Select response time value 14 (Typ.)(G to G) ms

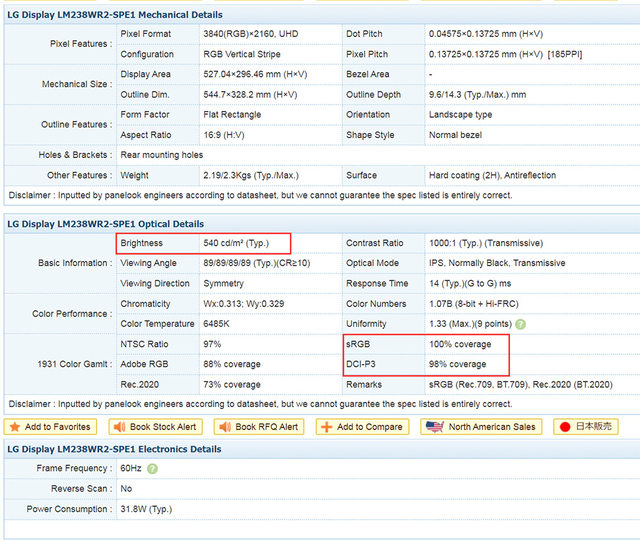pos(470,284)
